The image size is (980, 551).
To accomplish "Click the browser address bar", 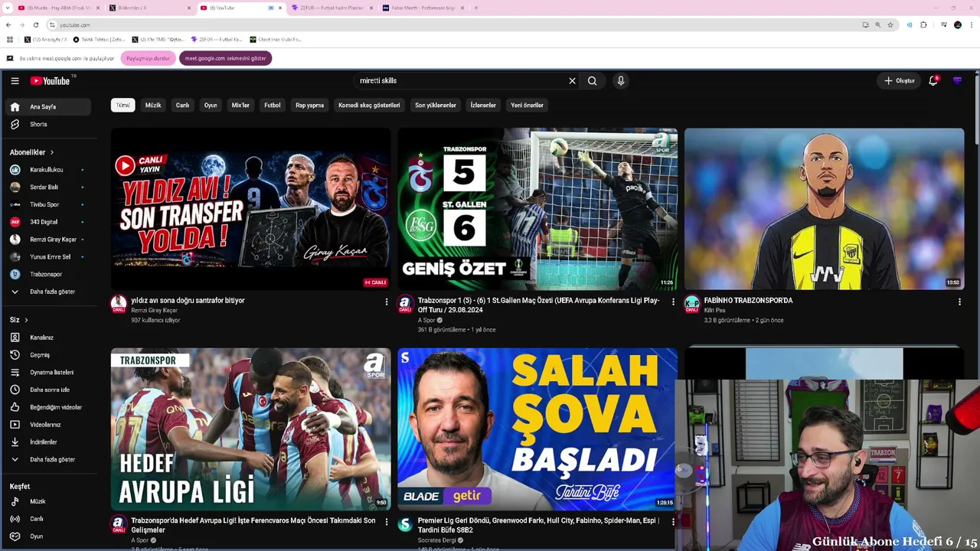I will (456, 24).
